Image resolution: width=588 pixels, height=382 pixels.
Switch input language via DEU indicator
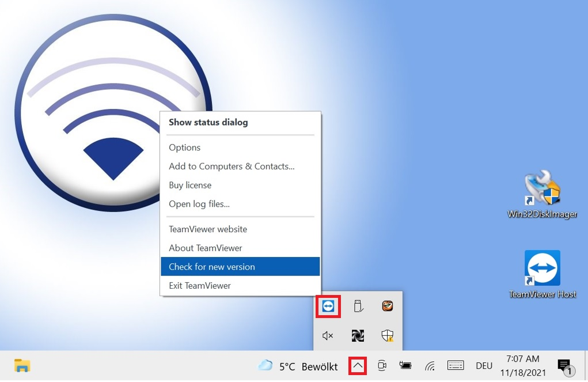[x=484, y=366]
